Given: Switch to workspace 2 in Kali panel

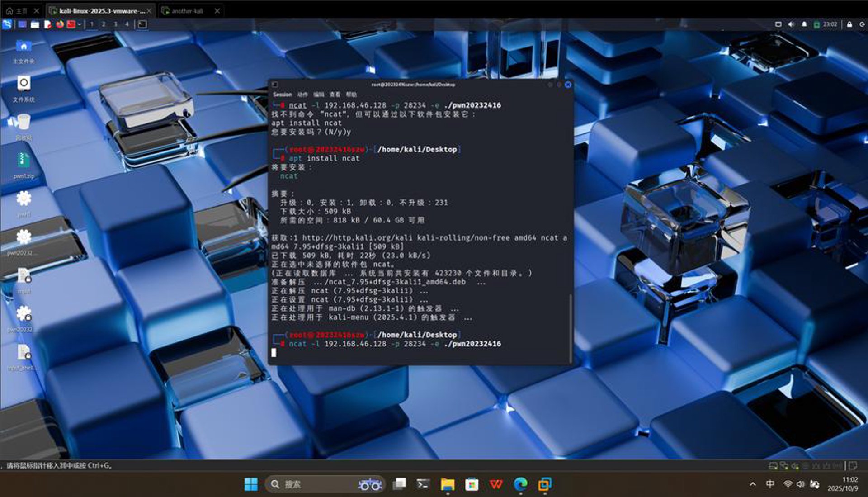Looking at the screenshot, I should (104, 24).
